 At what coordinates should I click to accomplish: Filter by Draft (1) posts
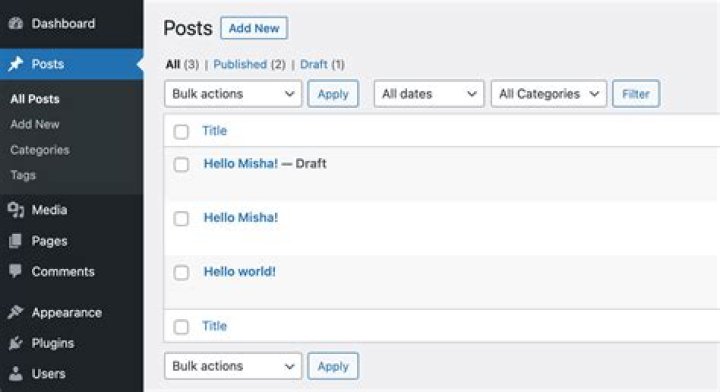tap(322, 64)
